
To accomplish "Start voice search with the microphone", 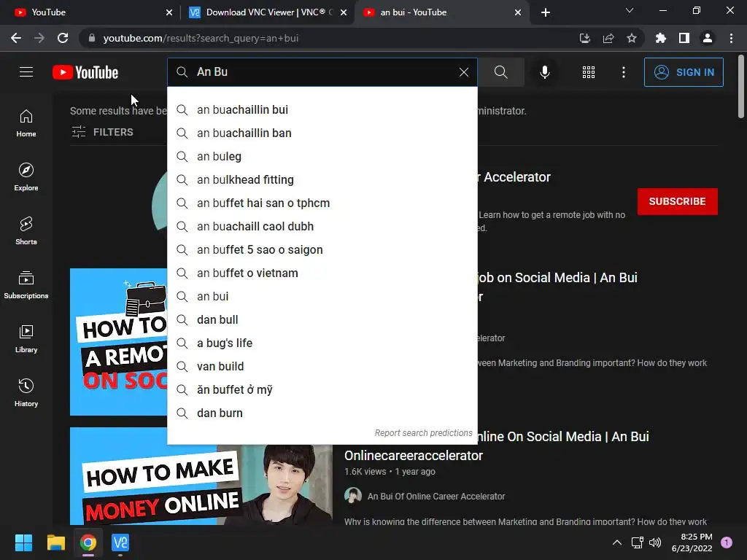I will [544, 72].
